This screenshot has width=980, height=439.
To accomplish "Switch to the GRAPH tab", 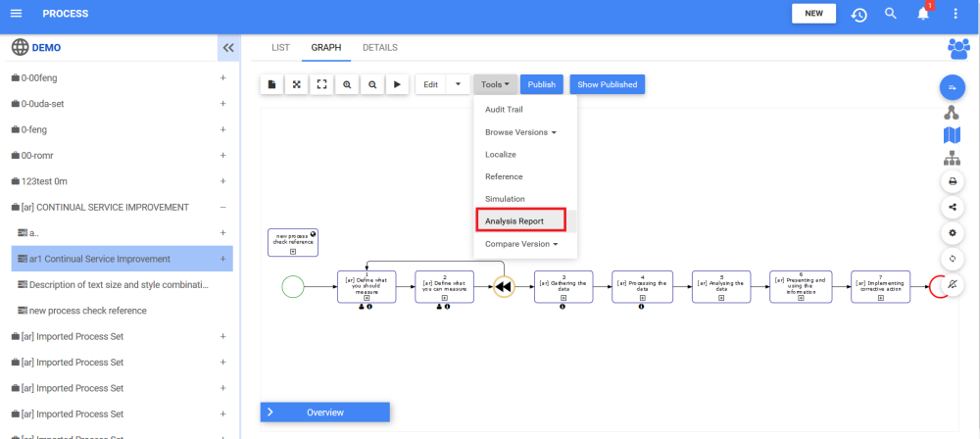I will (x=326, y=48).
